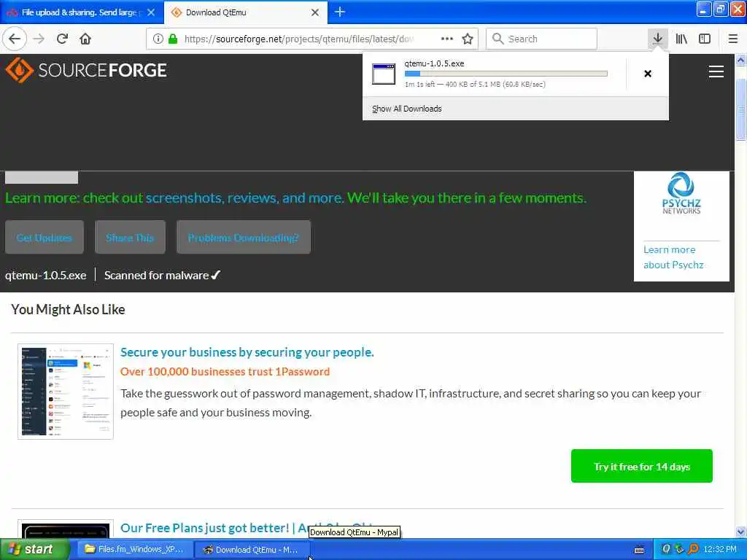Viewport: 747px width, 560px height.
Task: Click the URL address bar
Action: tap(298, 39)
